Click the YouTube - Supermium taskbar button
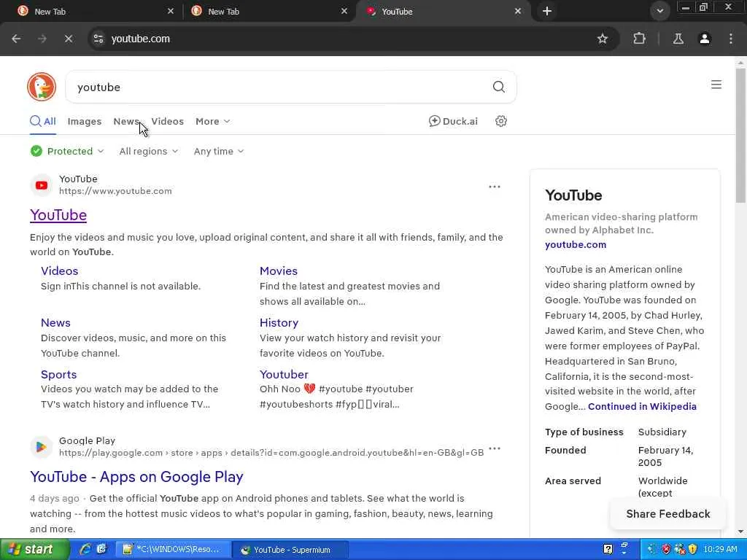 point(290,550)
